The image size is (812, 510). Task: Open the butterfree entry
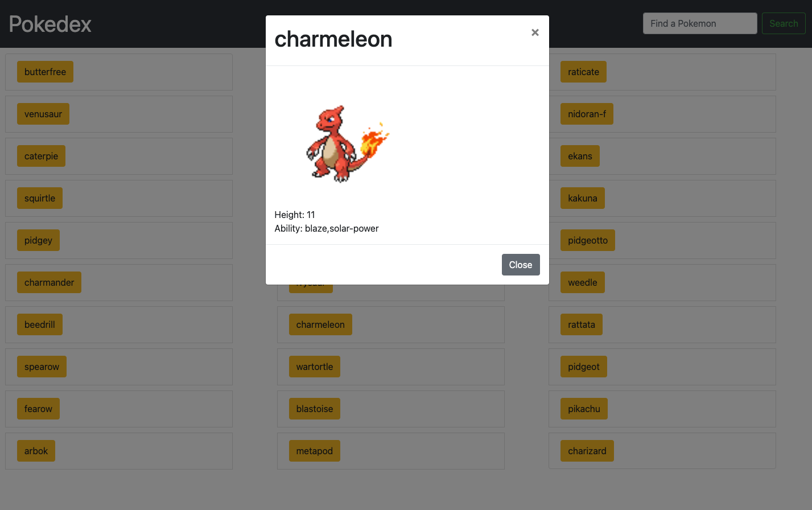coord(45,72)
